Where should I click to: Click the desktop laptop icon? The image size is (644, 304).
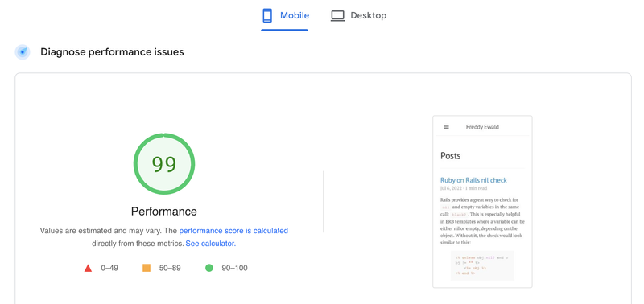pos(337,16)
